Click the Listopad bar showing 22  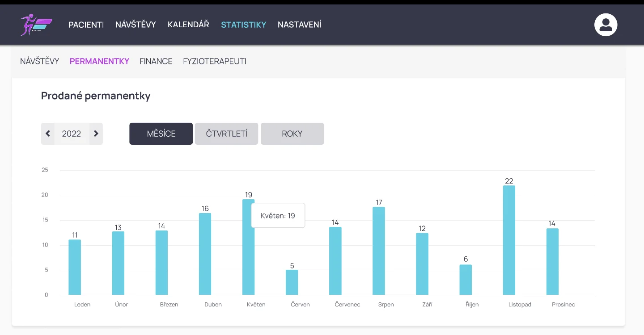coord(509,240)
